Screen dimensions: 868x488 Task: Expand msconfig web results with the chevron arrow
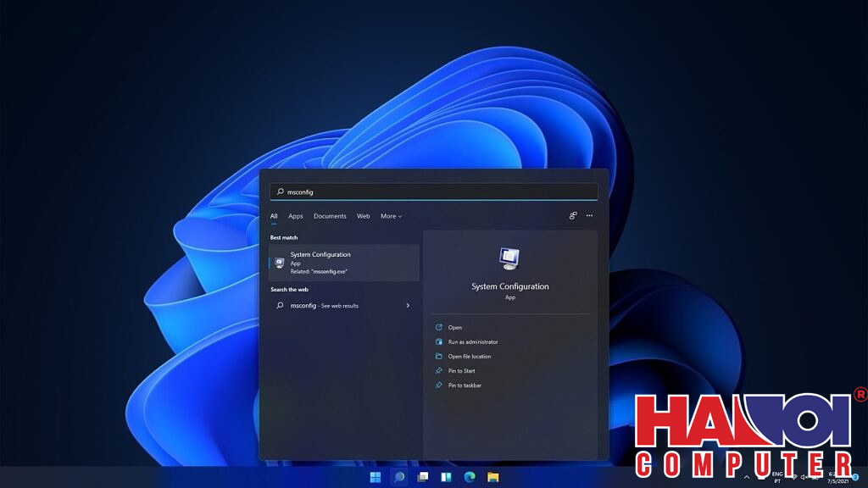[408, 305]
